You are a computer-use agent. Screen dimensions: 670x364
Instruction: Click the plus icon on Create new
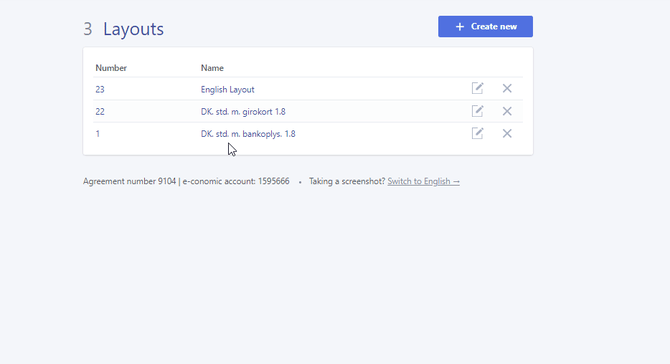click(x=460, y=26)
